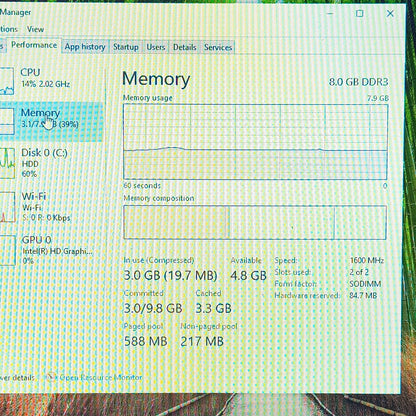This screenshot has height=416, width=416.
Task: Select Memory in the performance sidebar
Action: click(x=50, y=122)
